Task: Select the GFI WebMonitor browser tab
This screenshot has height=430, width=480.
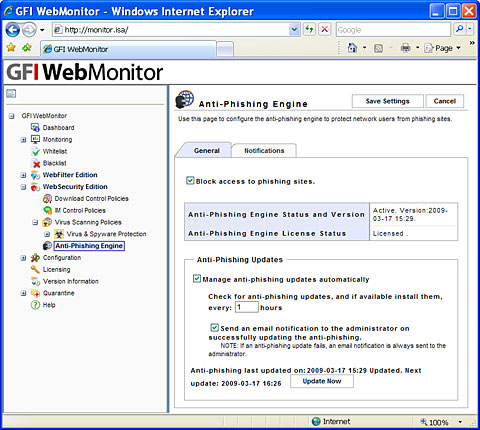Action: click(x=128, y=49)
